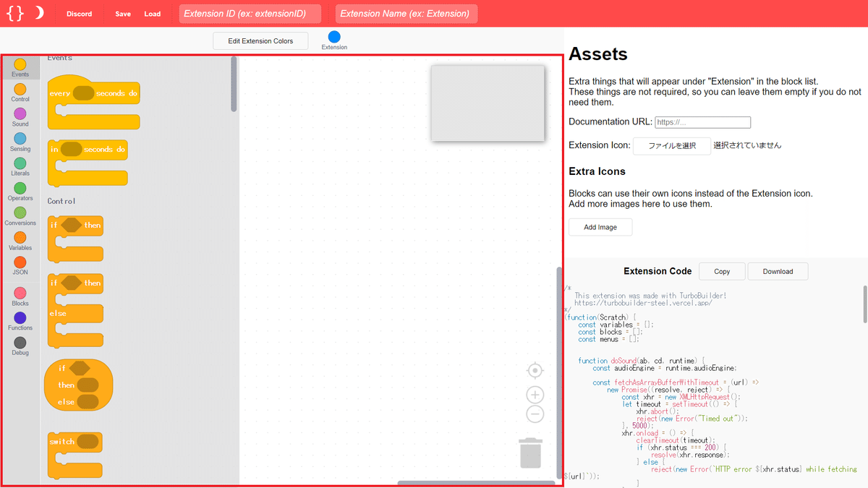The height and width of the screenshot is (488, 868).
Task: Zoom out the workspace with minus icon
Action: click(x=535, y=414)
